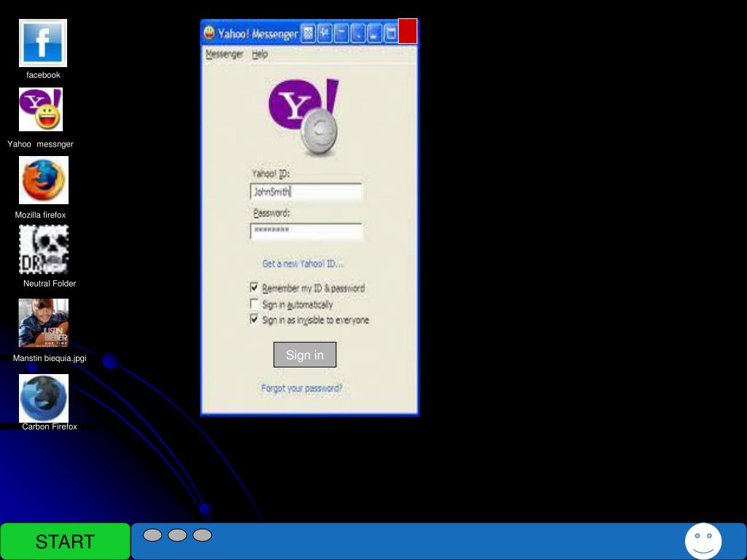Click the smiley face in the taskbar
Screen dimensions: 747x560
tap(703, 541)
